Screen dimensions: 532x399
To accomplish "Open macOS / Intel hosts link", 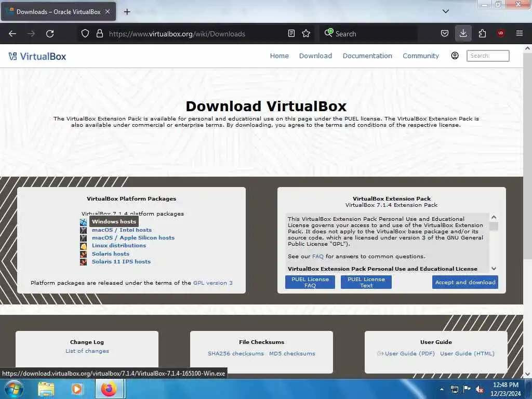I will 122,230.
